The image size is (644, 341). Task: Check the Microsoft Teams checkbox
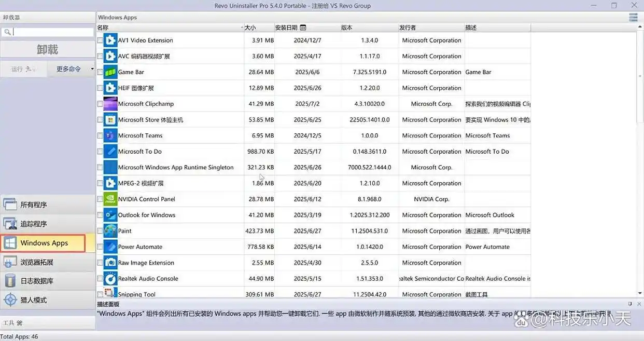[x=100, y=135]
